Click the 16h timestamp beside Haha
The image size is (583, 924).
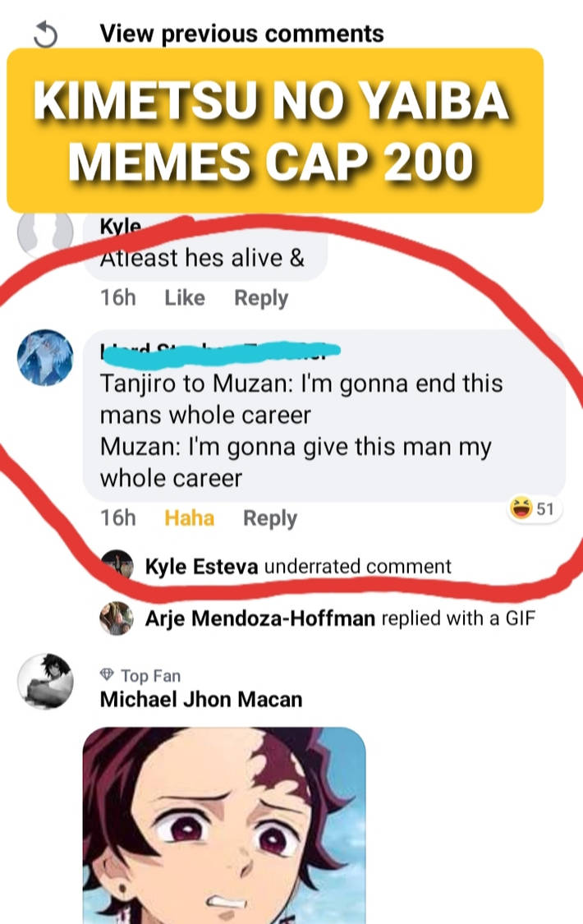[x=117, y=518]
